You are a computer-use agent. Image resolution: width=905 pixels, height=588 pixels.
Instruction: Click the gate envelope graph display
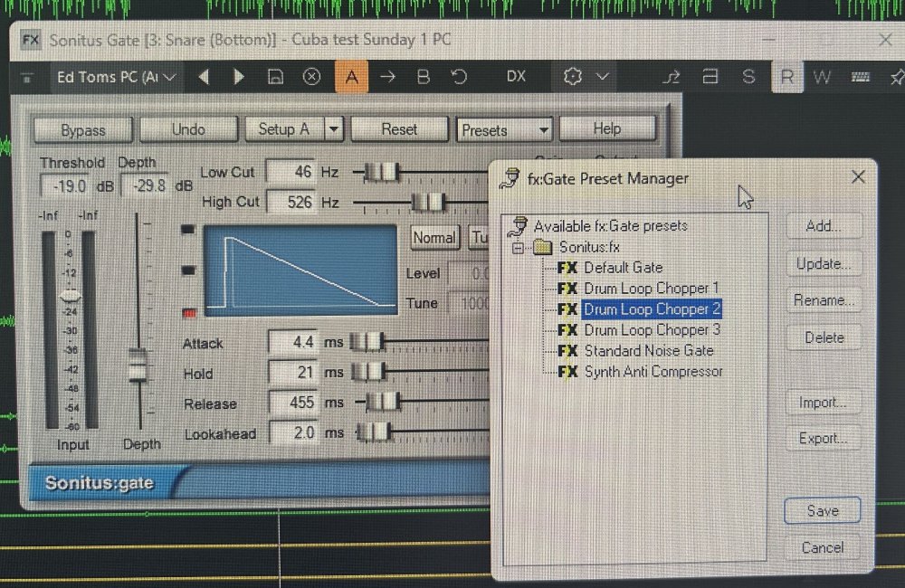click(300, 270)
